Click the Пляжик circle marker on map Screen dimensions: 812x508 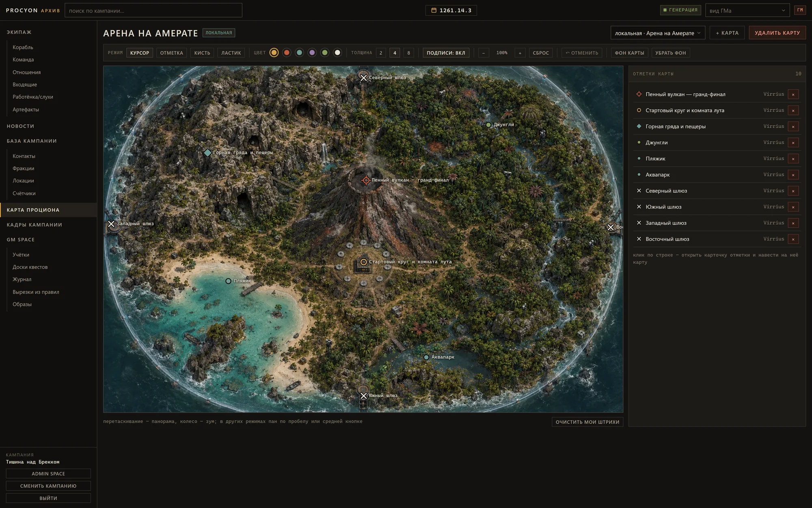coord(228,281)
